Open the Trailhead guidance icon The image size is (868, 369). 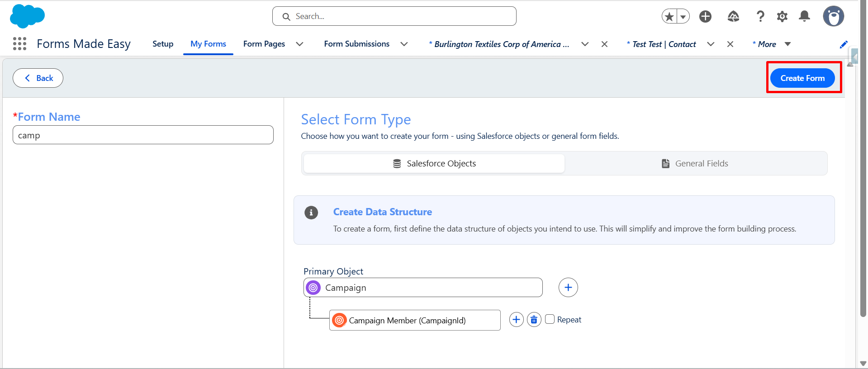[733, 17]
